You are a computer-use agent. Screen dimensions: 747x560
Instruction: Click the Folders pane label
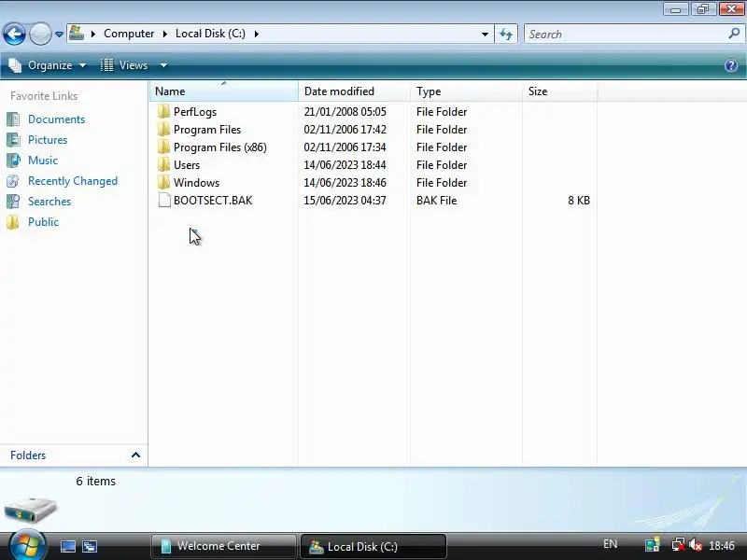pyautogui.click(x=28, y=455)
